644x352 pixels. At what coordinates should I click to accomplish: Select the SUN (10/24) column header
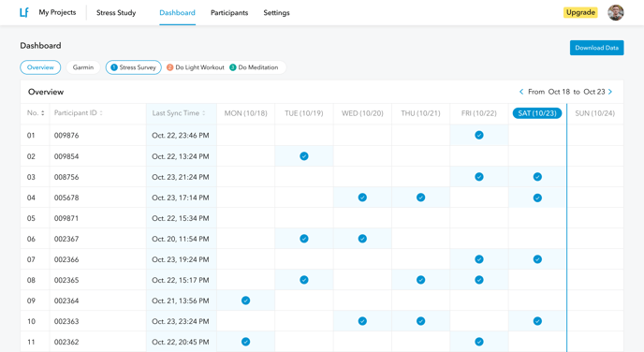point(594,113)
